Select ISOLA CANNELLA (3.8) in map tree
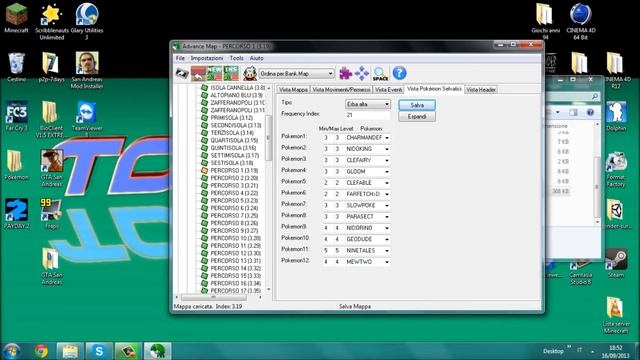This screenshot has width=640, height=360. 238,88
